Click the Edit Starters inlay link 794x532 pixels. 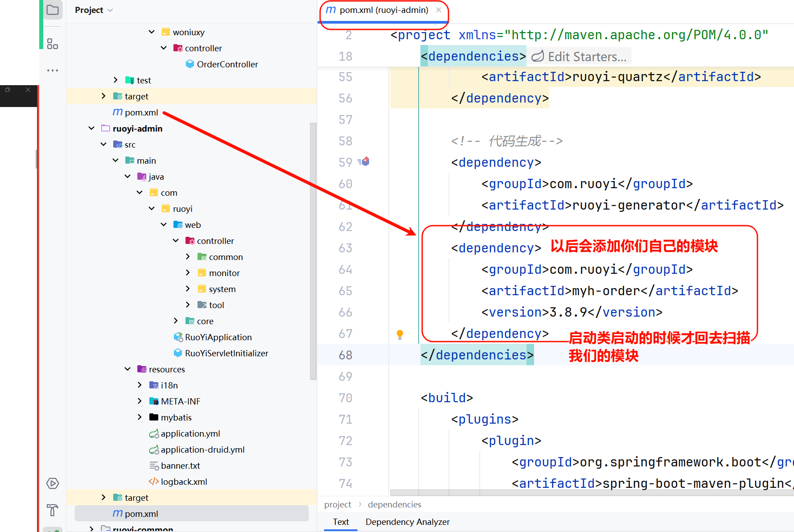pos(580,57)
